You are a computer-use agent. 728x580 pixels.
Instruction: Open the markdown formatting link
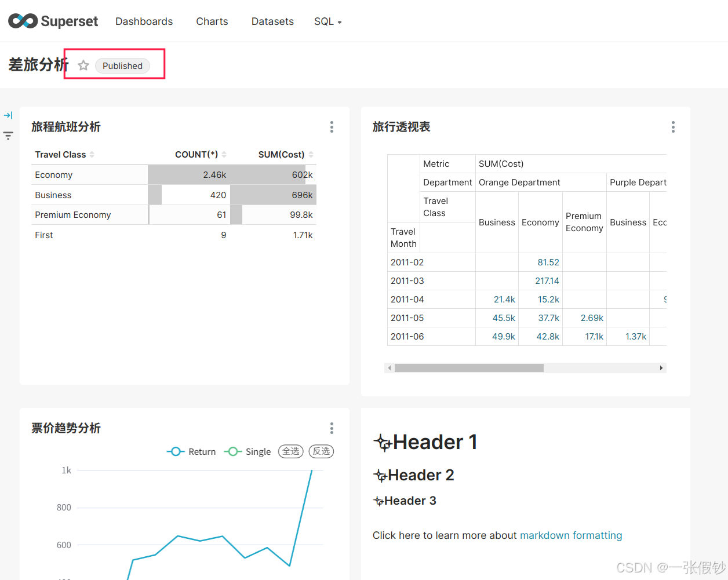(x=570, y=535)
